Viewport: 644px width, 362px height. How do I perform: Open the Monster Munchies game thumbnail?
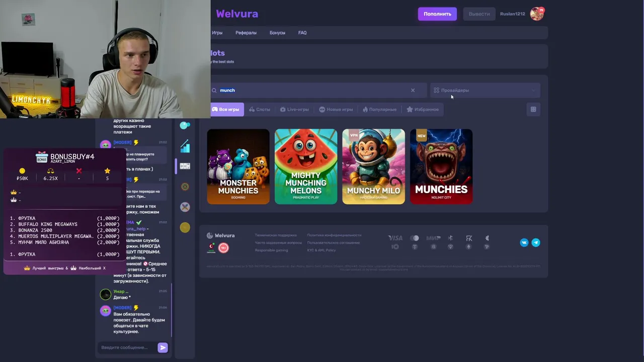pyautogui.click(x=238, y=166)
